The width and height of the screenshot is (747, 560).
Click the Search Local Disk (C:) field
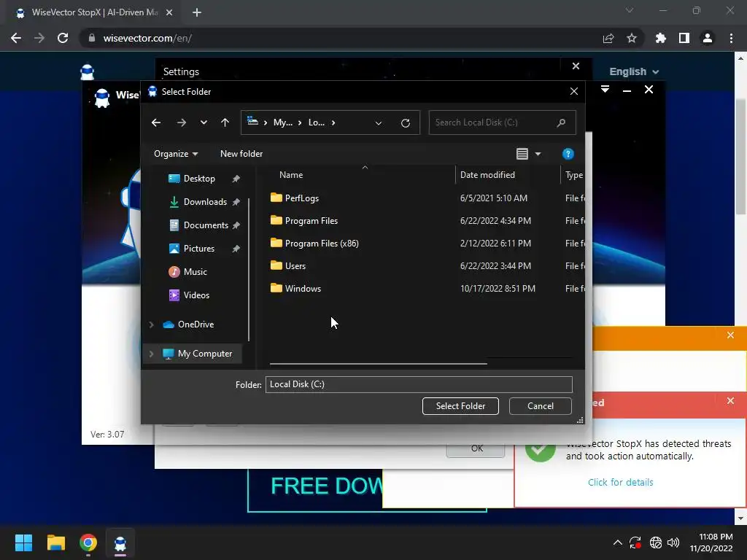[502, 122]
